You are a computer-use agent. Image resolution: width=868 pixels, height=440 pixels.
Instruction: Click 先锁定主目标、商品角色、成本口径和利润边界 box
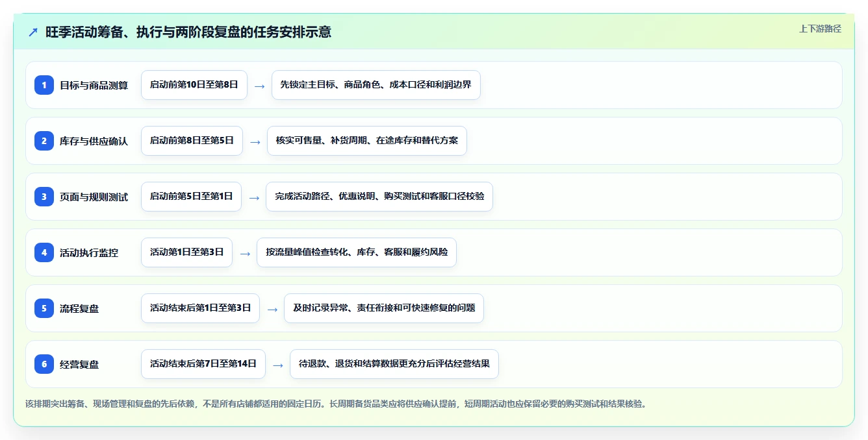[376, 85]
